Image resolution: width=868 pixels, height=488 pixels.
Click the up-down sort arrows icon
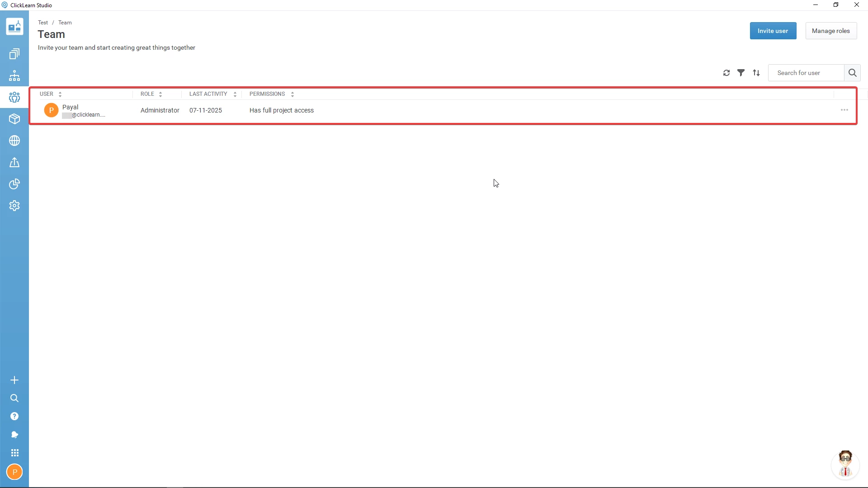pyautogui.click(x=756, y=73)
